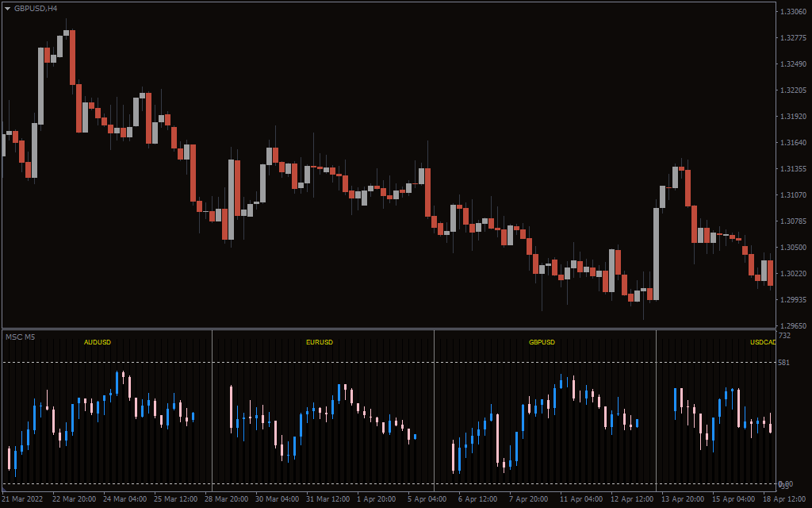The width and height of the screenshot is (812, 508).
Task: Click the MSC M5 indicator name
Action: click(x=20, y=337)
